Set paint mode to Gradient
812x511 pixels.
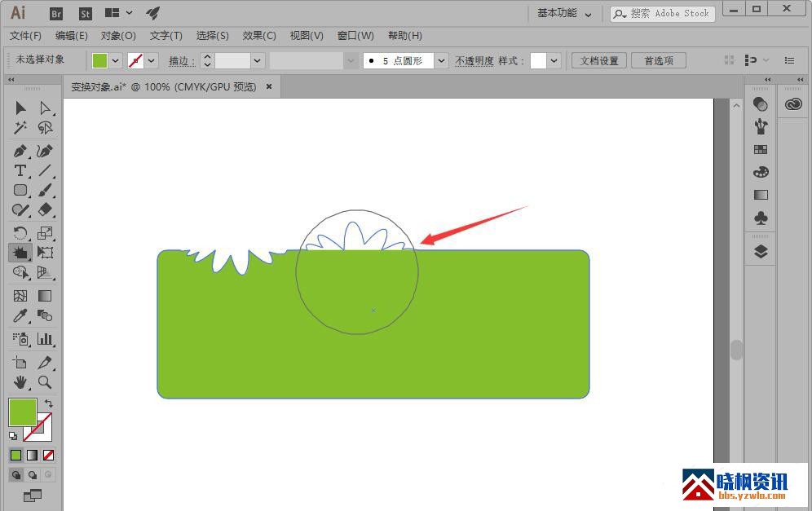pyautogui.click(x=32, y=455)
